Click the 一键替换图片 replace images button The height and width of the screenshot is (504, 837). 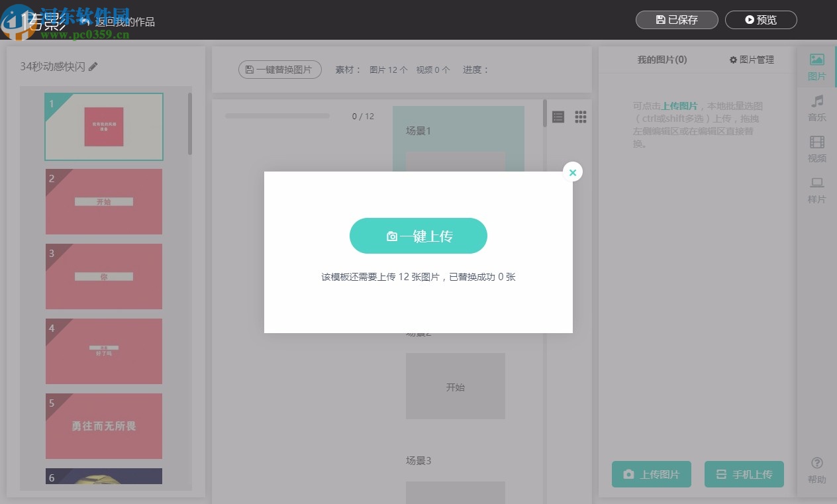pos(279,69)
